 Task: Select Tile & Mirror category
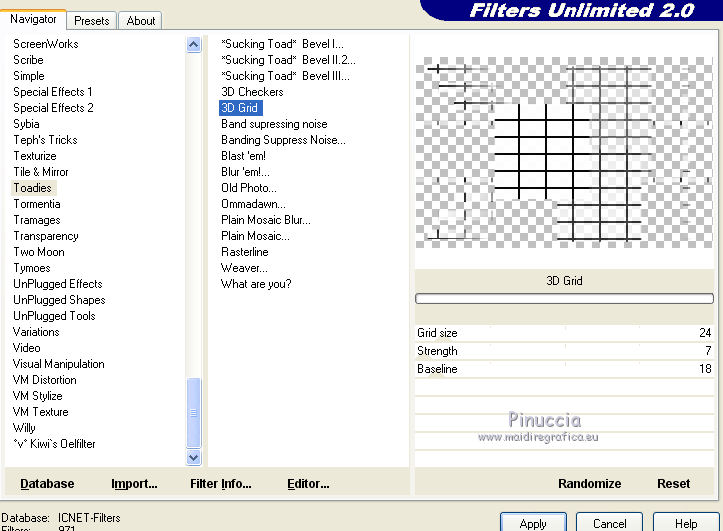coord(41,172)
